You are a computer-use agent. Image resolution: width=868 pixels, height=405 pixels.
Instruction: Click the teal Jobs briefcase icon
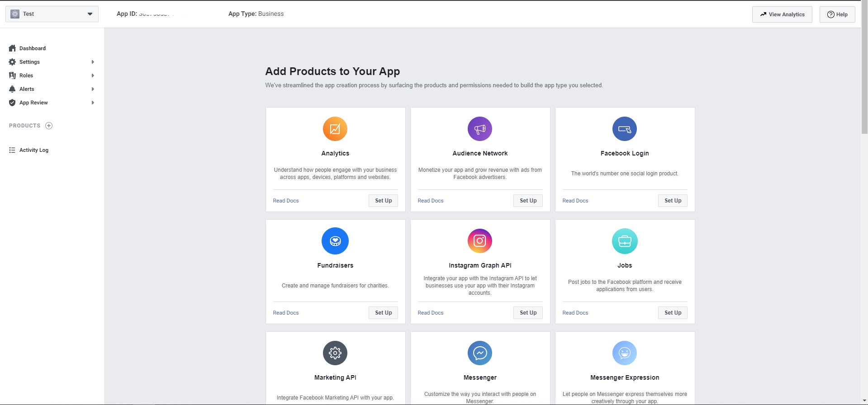(624, 241)
